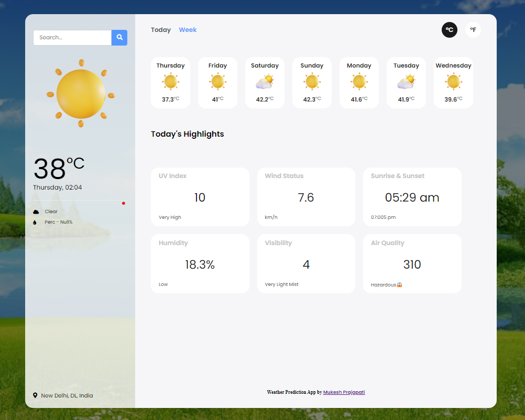
Task: Switch to the Today tab
Action: [x=161, y=30]
